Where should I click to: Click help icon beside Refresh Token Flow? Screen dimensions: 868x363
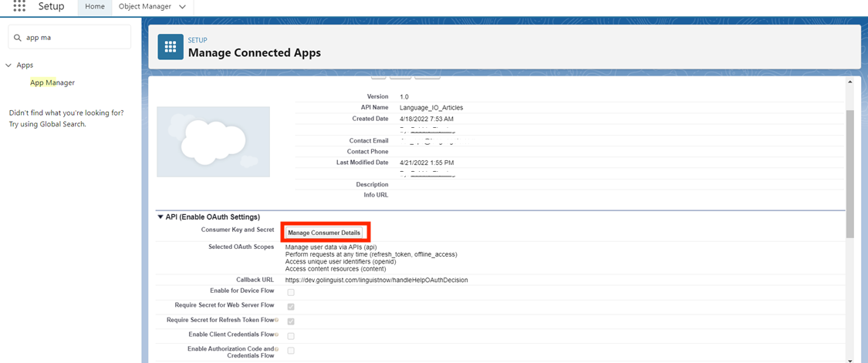point(276,321)
